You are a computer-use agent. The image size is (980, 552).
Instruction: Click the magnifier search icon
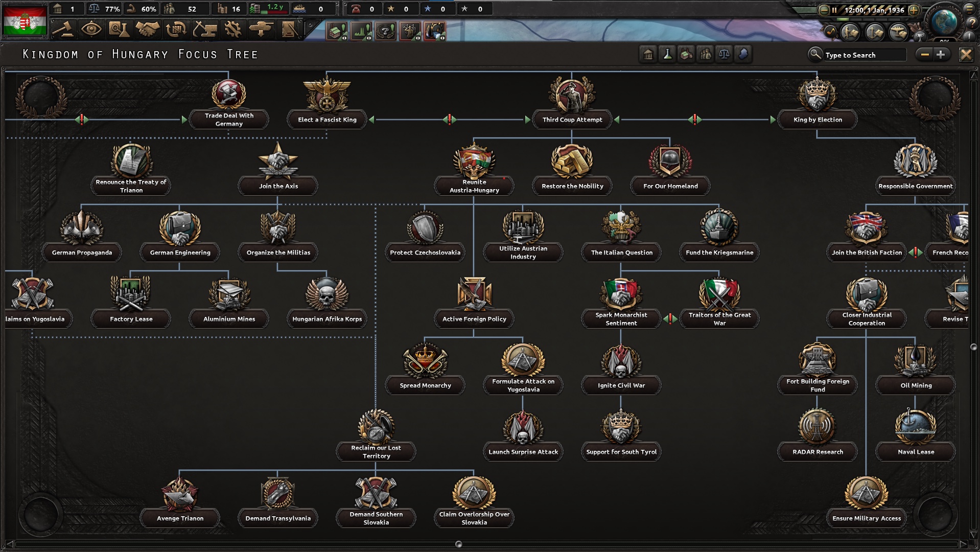click(x=815, y=54)
